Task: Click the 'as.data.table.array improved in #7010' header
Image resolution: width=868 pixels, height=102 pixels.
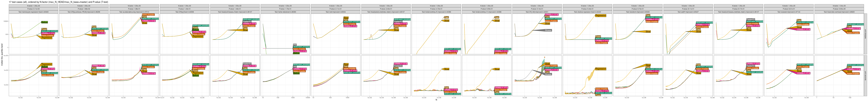Action: [134, 12]
